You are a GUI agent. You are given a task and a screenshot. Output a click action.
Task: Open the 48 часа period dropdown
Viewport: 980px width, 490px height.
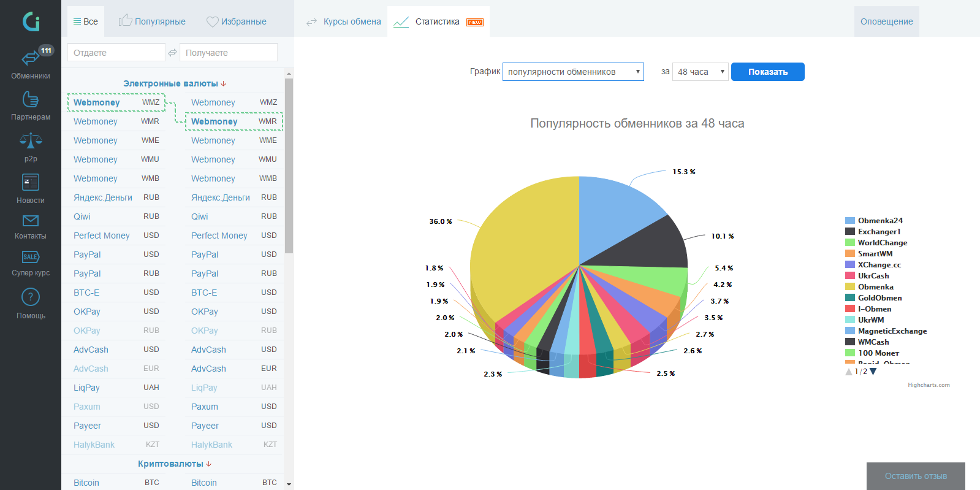(701, 72)
